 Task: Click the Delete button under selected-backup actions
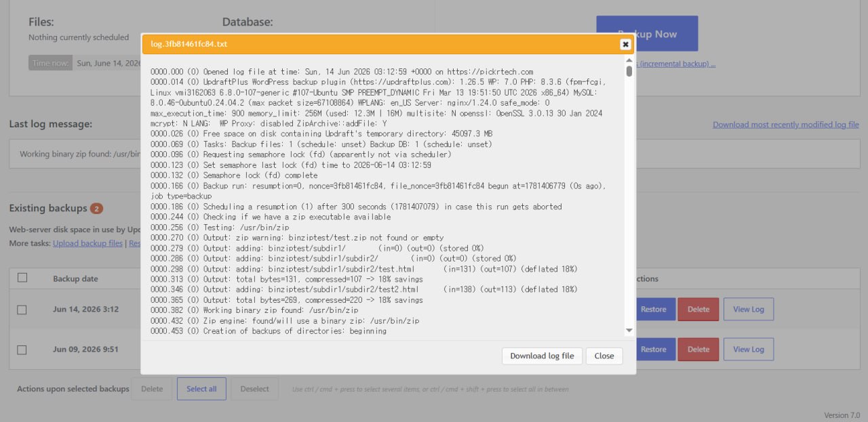152,389
